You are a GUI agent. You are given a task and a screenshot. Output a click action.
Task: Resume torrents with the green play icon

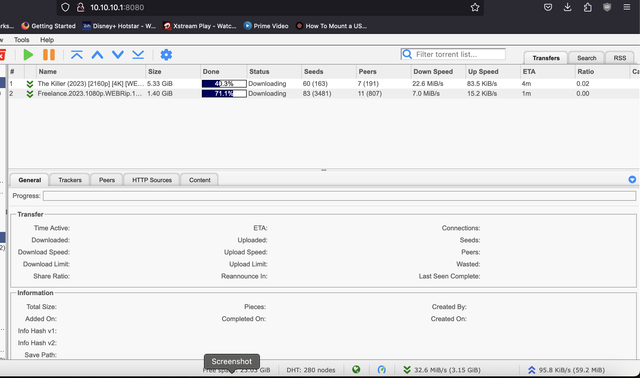click(x=28, y=55)
